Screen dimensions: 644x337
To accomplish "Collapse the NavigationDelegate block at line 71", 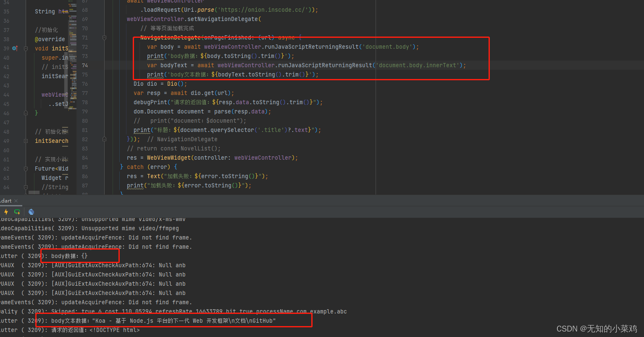I will [x=104, y=37].
